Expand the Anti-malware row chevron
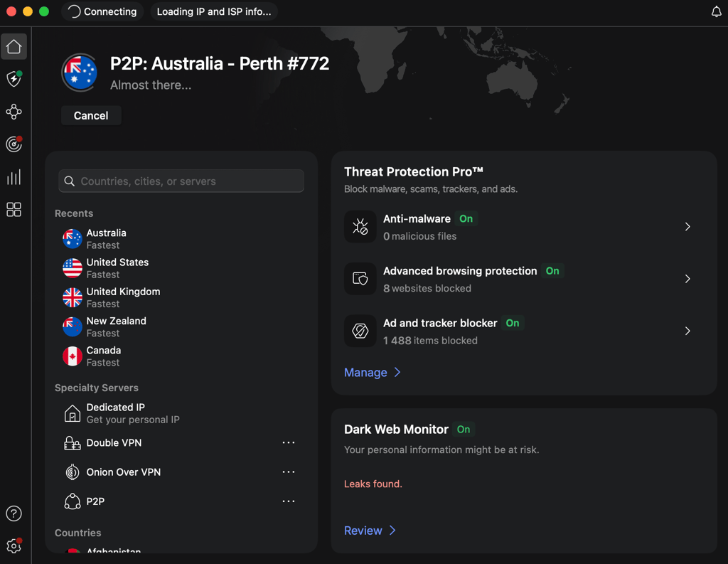This screenshot has height=564, width=728. click(x=687, y=227)
